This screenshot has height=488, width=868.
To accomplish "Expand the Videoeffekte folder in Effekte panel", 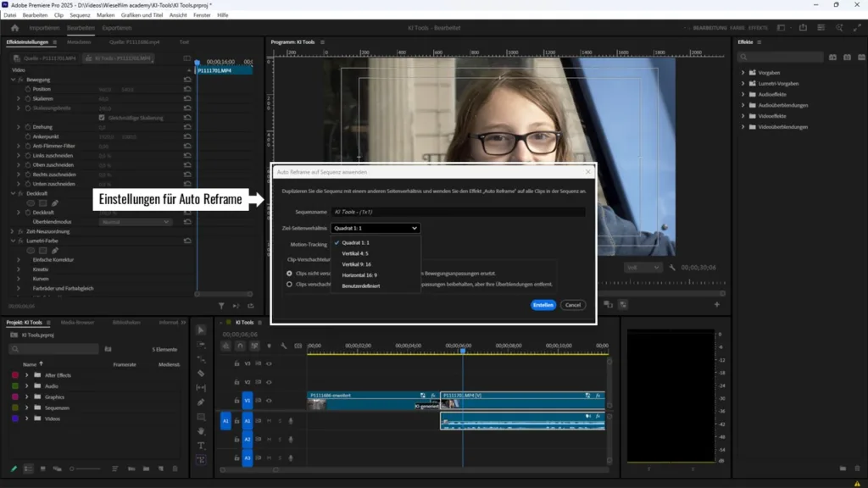I will 743,116.
